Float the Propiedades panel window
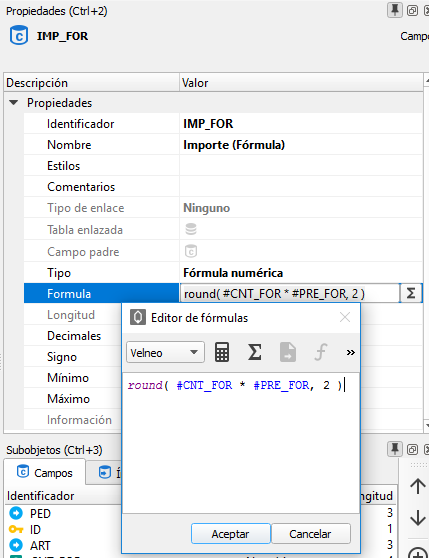Viewport: 429px width, 558px height. (412, 10)
